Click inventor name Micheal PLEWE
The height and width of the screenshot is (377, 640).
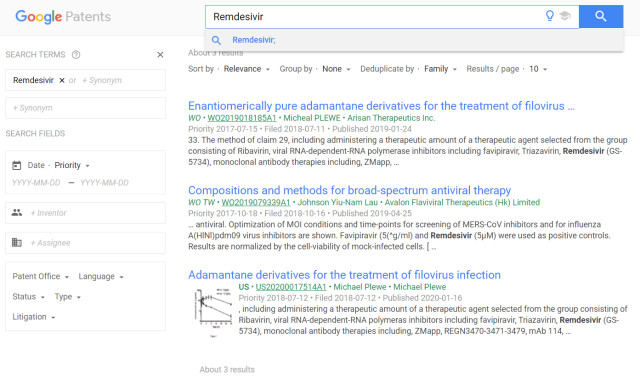pos(312,118)
